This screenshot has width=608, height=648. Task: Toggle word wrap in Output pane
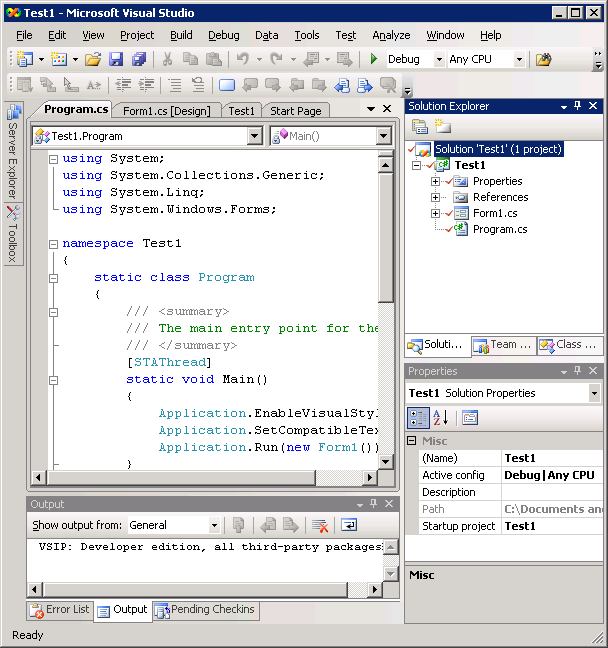tap(349, 525)
